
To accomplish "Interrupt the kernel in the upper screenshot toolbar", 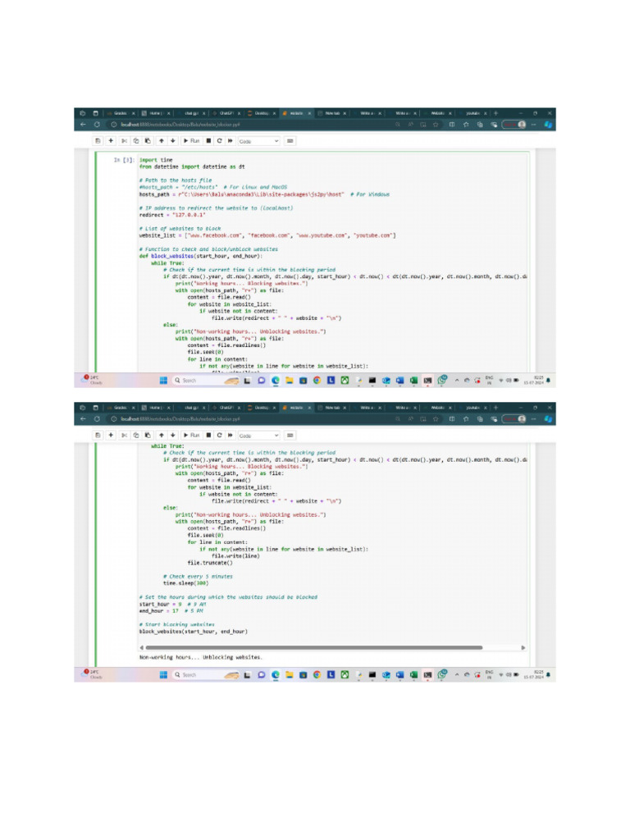I will pyautogui.click(x=208, y=141).
